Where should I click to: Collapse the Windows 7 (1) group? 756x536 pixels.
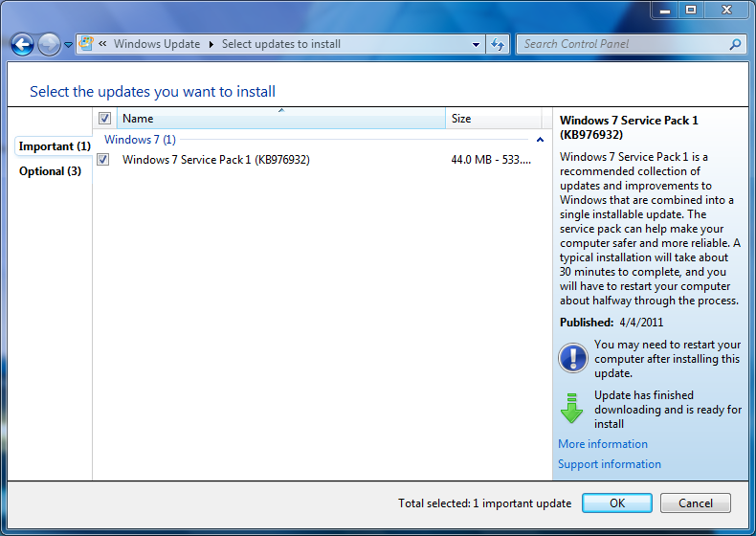point(540,140)
